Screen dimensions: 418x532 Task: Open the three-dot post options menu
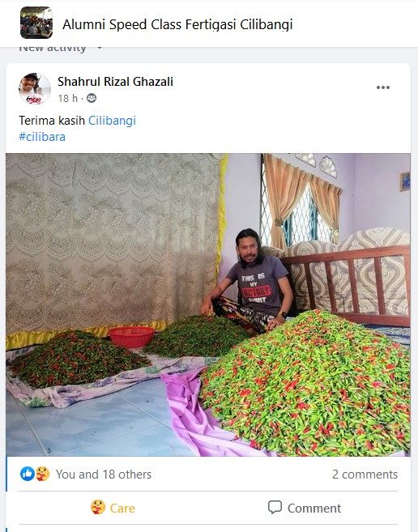click(x=382, y=87)
